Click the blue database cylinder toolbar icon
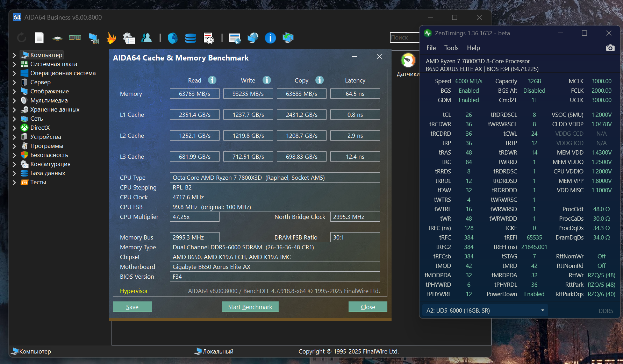The image size is (623, 364). tap(191, 38)
